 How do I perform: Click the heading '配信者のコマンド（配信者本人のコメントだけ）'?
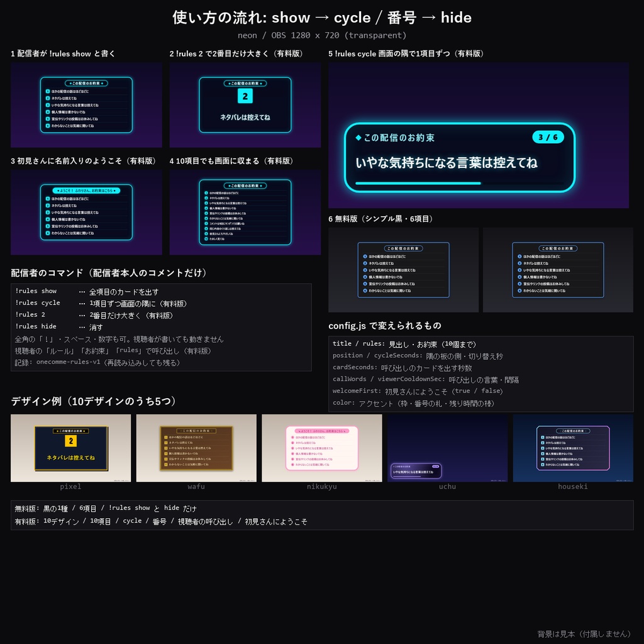pyautogui.click(x=111, y=273)
